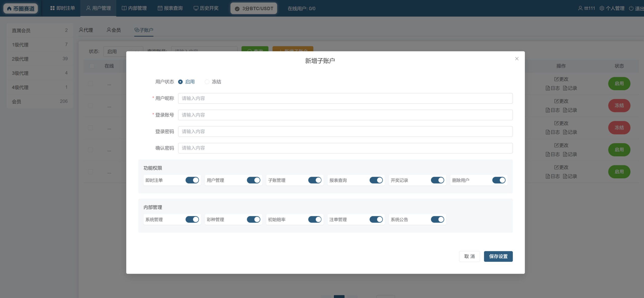Click the 取消 button
The image size is (644, 298).
(x=469, y=256)
